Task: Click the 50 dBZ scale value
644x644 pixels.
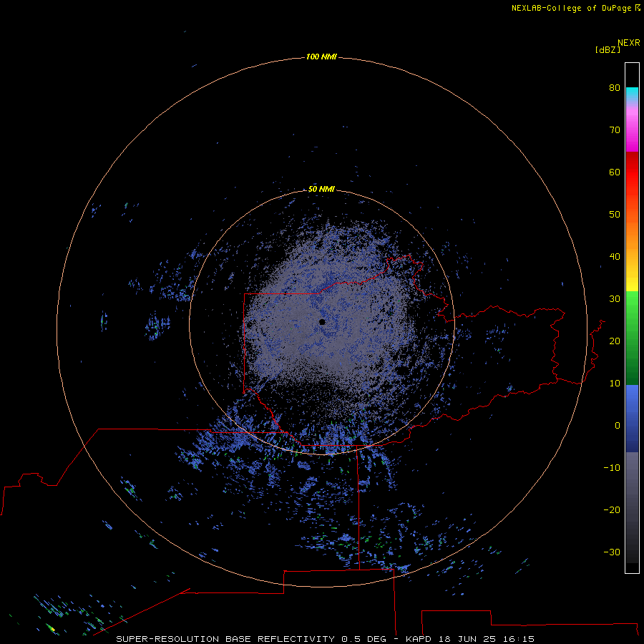Action: click(615, 215)
